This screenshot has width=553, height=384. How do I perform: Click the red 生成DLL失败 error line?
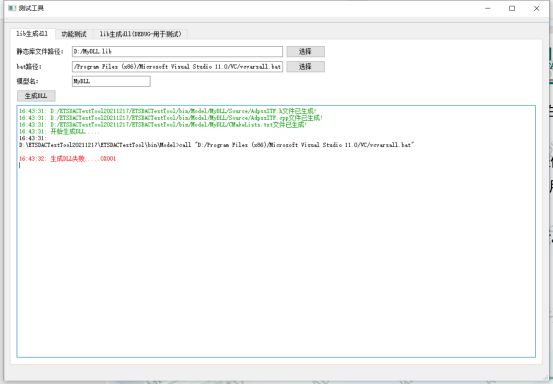click(67, 159)
